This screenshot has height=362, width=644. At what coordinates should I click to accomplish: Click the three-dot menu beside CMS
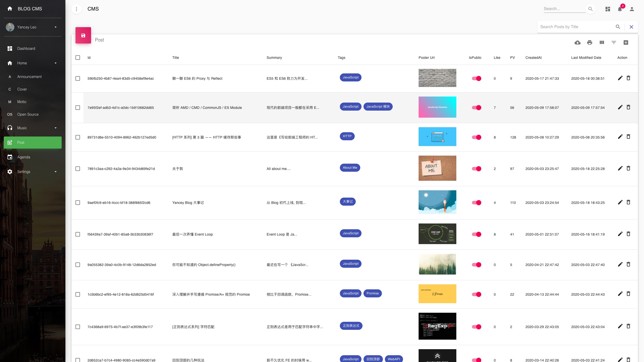click(76, 9)
